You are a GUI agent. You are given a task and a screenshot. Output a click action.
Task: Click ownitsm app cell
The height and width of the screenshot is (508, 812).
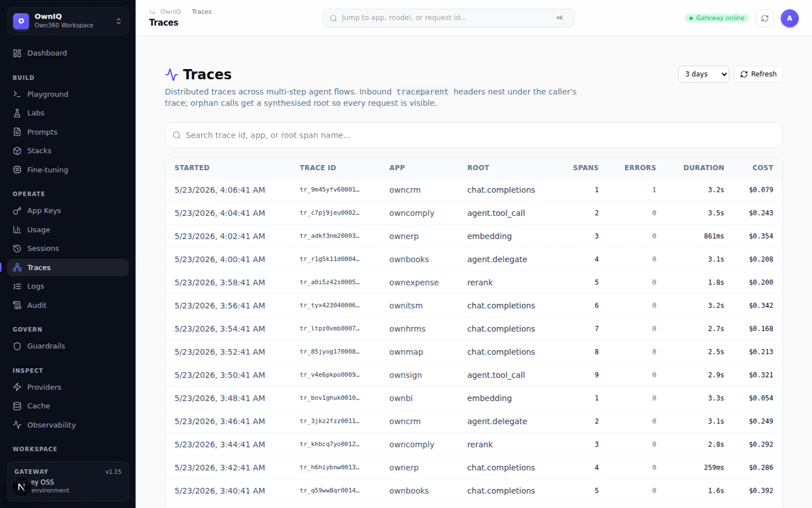(x=405, y=306)
